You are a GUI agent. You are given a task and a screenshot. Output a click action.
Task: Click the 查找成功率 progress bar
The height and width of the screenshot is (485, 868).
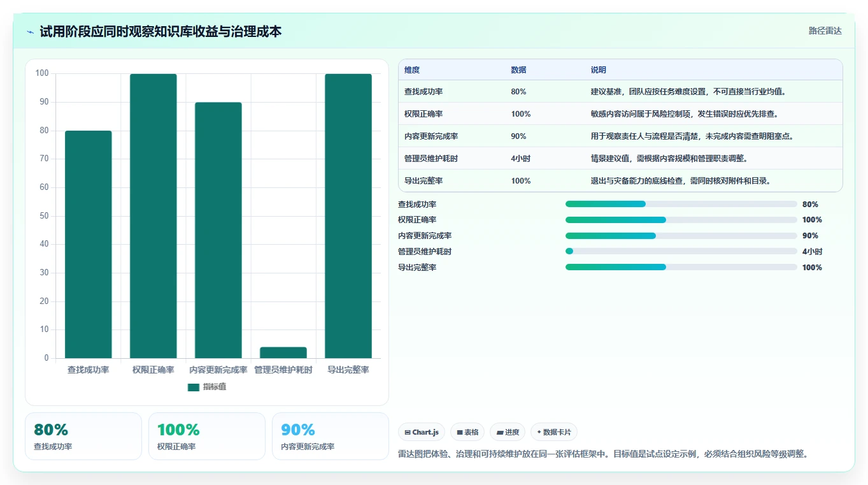coord(681,204)
